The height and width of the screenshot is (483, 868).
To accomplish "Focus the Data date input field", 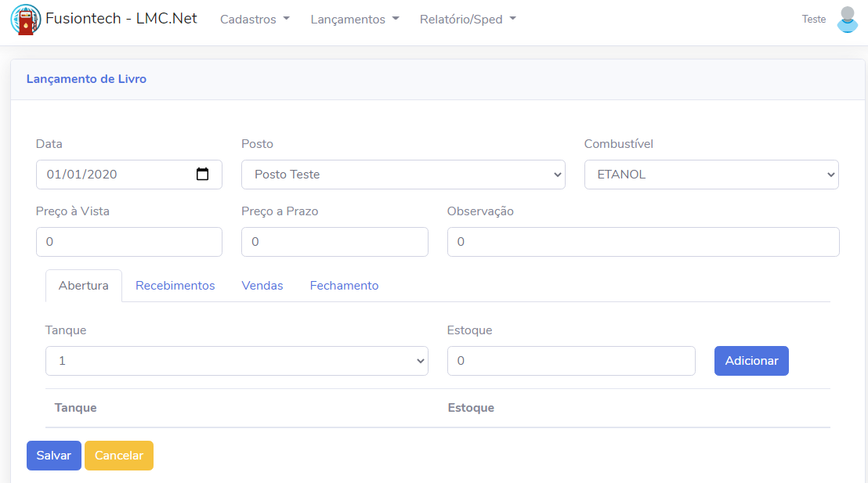I will coord(129,175).
